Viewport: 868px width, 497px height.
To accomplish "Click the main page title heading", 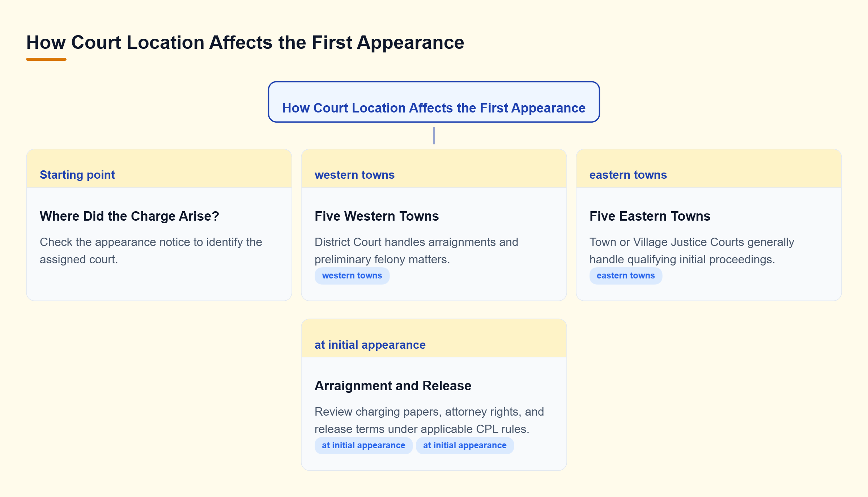I will click(245, 42).
